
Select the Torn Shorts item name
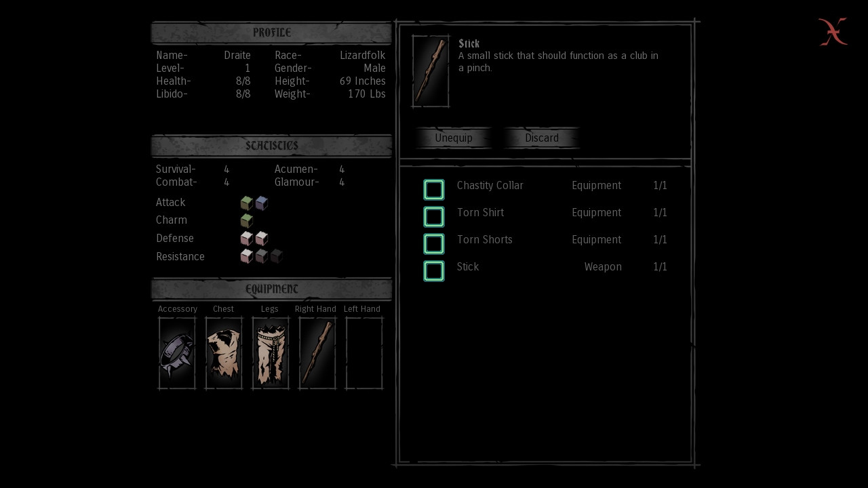(x=485, y=240)
